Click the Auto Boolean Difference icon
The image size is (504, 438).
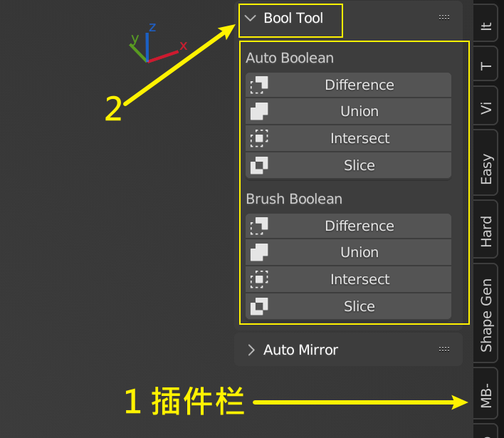click(259, 85)
